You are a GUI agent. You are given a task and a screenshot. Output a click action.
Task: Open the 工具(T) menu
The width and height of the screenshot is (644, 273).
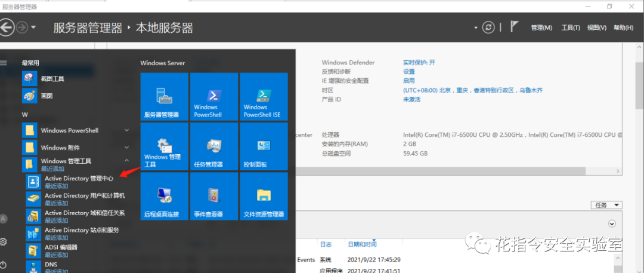point(571,27)
